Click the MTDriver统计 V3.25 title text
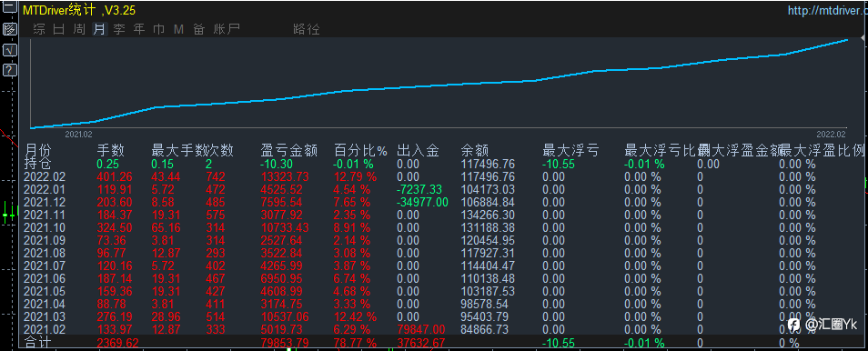This screenshot has height=351, width=868. 79,11
